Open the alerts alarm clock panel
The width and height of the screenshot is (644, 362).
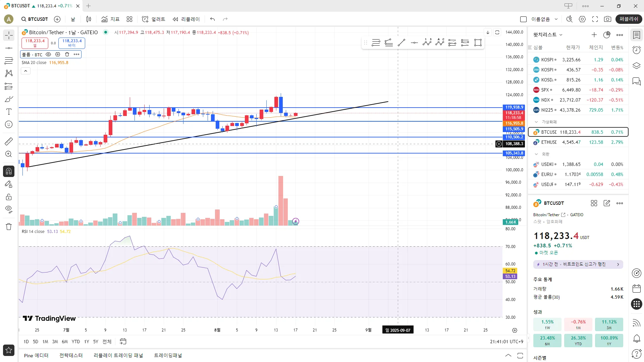click(636, 50)
